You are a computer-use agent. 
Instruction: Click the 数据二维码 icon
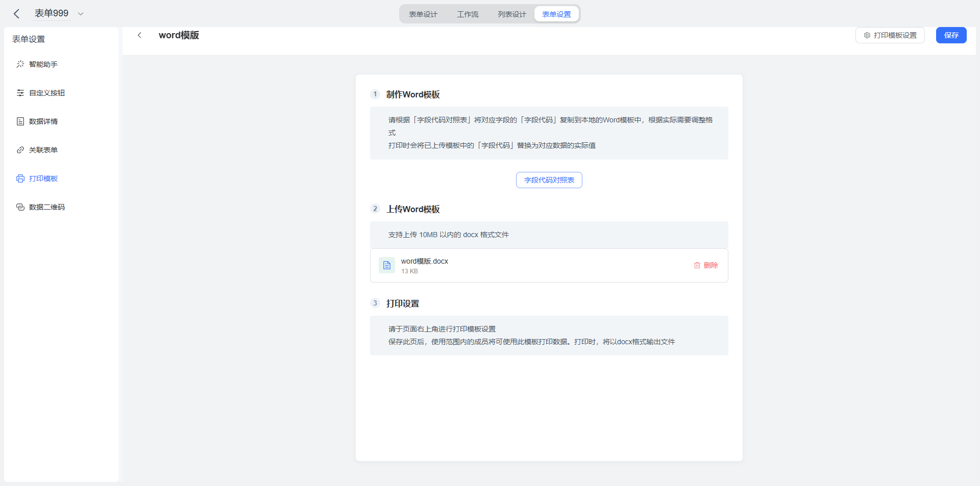coord(20,207)
